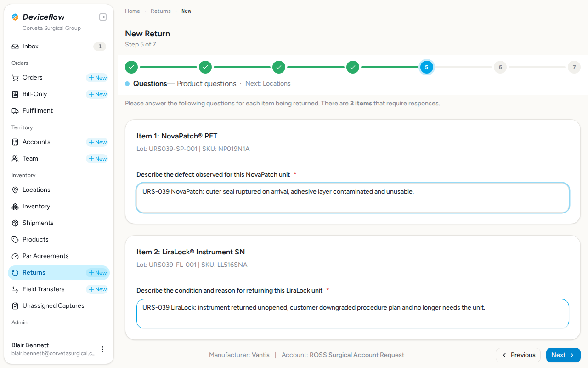Image resolution: width=588 pixels, height=368 pixels.
Task: Create new return from sidebar
Action: pos(97,273)
